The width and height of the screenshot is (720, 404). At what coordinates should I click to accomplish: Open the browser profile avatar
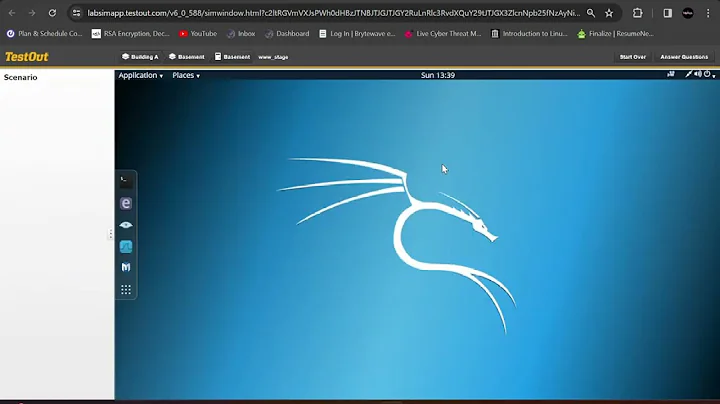[687, 13]
